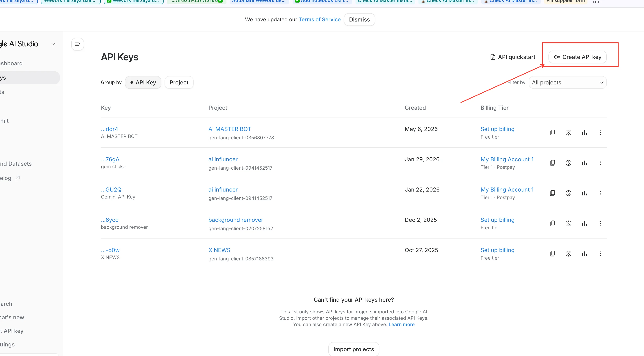Group the list by Project

(179, 83)
